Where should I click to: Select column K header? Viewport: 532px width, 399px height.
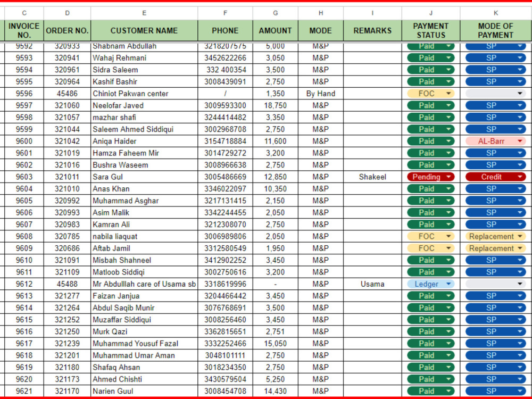496,13
